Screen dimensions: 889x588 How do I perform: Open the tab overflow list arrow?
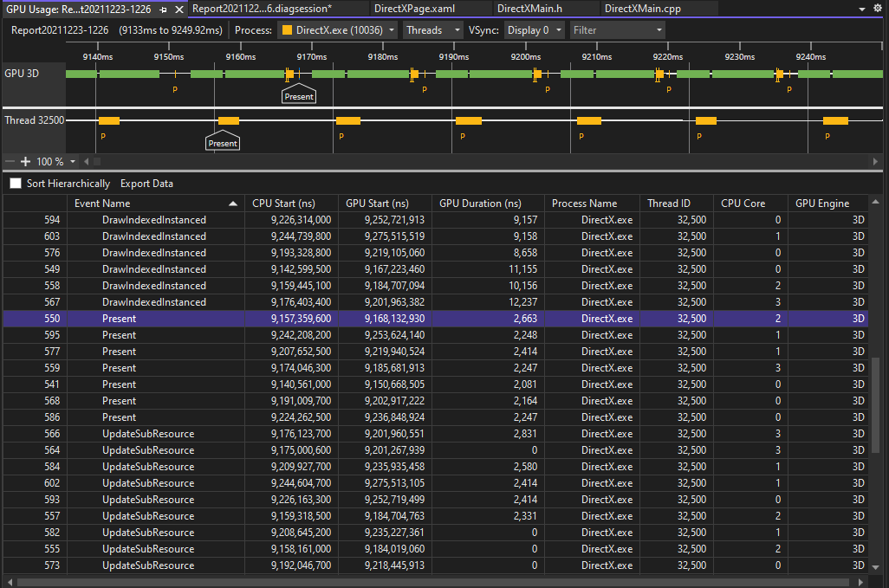coord(862,9)
